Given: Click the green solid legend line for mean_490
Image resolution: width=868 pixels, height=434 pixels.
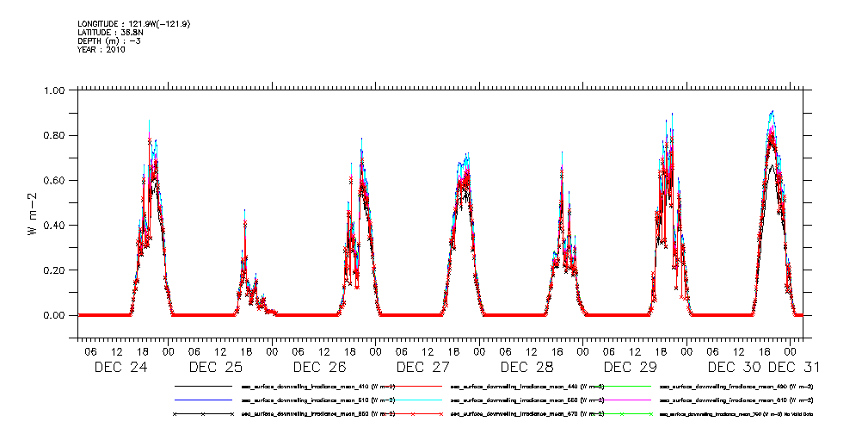Looking at the screenshot, I should 622,386.
